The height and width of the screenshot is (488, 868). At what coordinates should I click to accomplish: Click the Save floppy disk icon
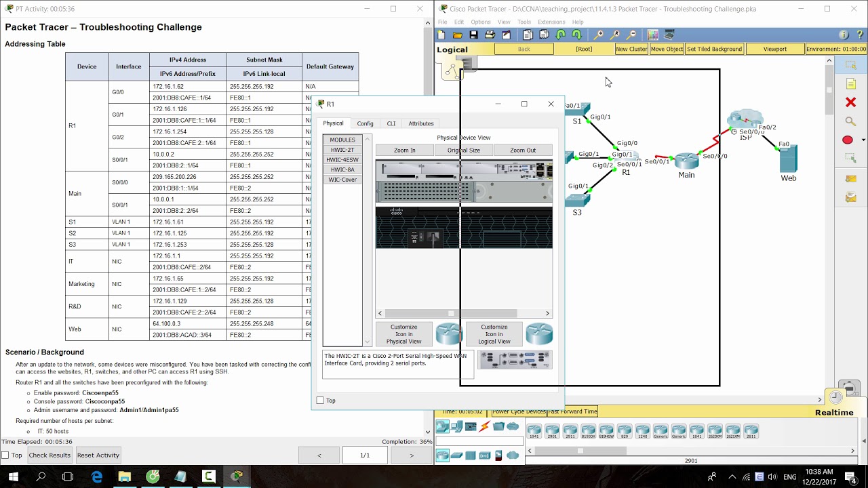473,35
